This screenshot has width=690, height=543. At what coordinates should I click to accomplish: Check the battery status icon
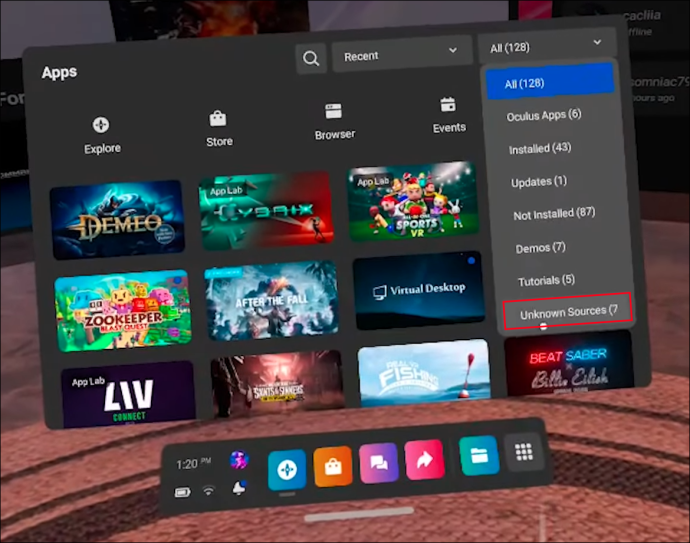pyautogui.click(x=183, y=492)
